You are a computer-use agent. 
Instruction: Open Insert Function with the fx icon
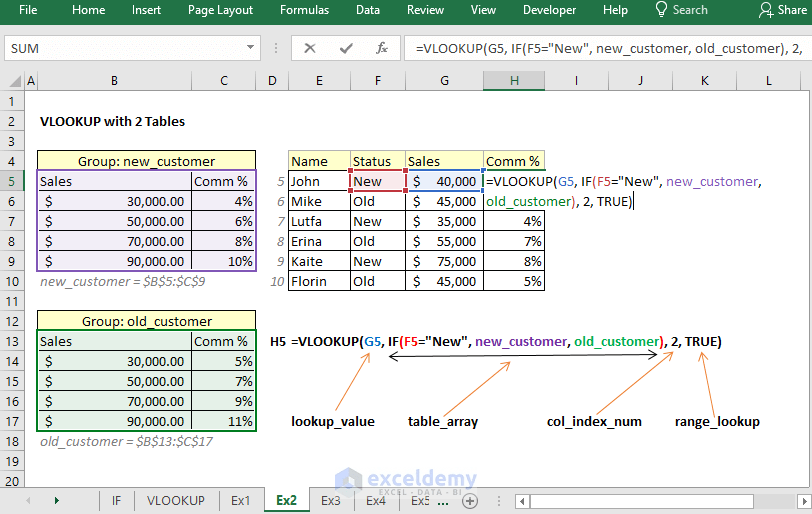click(x=382, y=49)
